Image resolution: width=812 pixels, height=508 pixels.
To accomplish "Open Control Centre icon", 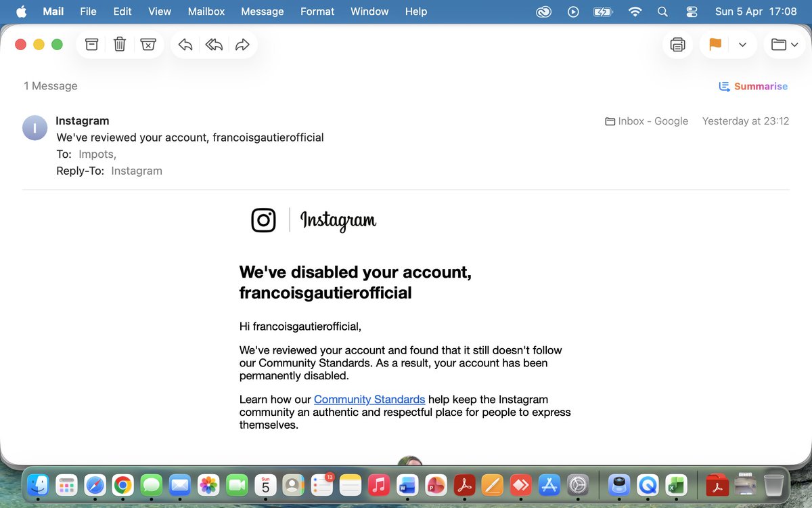I will (x=692, y=12).
